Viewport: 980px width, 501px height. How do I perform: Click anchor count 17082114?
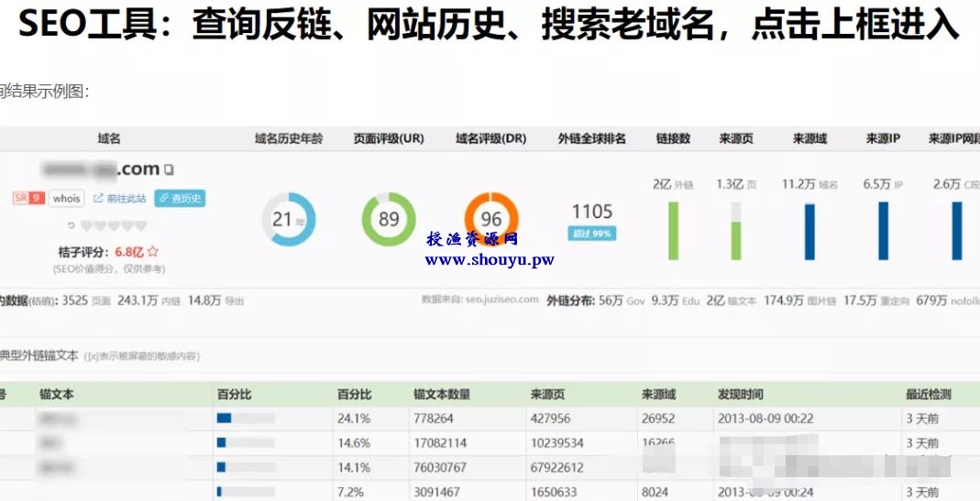440,443
